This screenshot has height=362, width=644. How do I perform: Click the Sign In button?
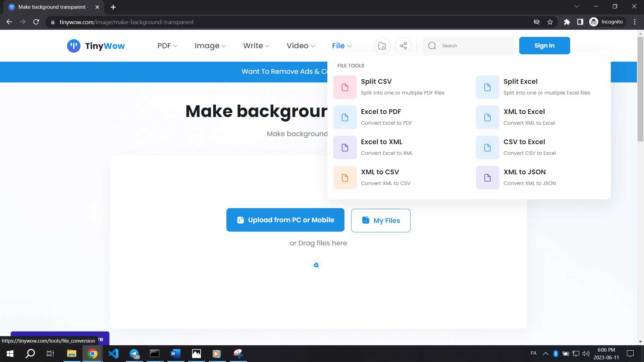[544, 45]
